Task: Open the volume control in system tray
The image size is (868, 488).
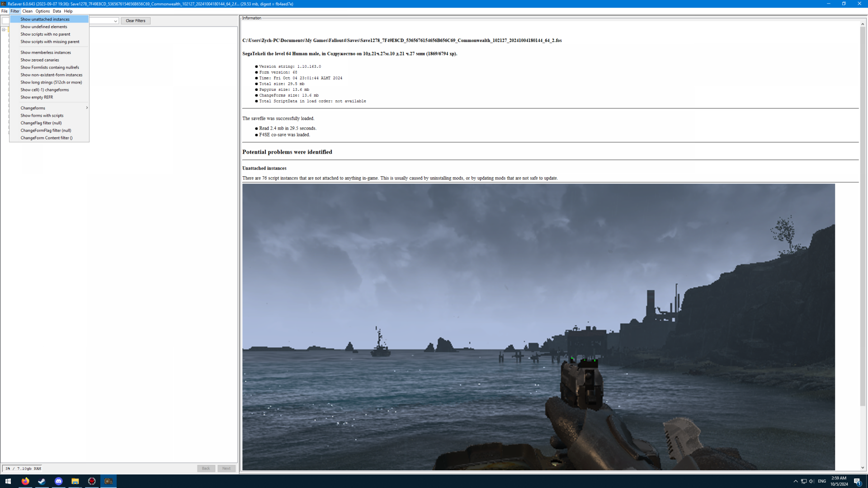Action: click(x=811, y=481)
